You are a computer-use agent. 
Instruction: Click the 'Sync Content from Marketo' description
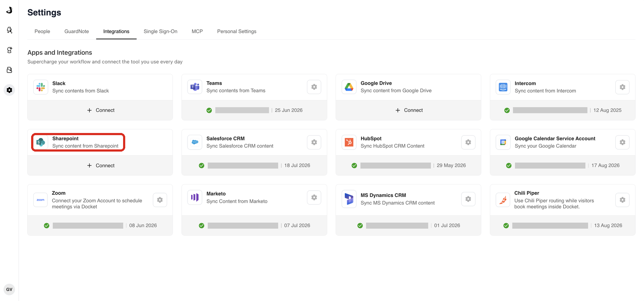(237, 201)
